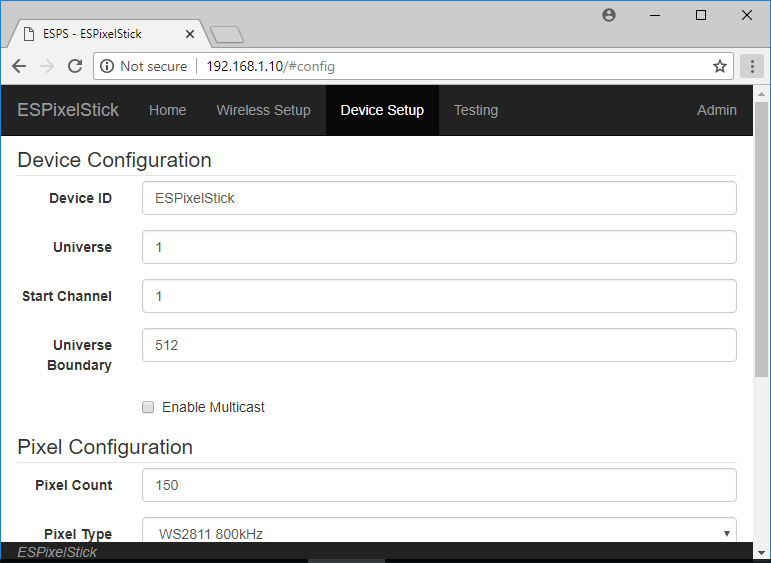The width and height of the screenshot is (771, 563).
Task: Click the browser forward arrow
Action: (47, 66)
